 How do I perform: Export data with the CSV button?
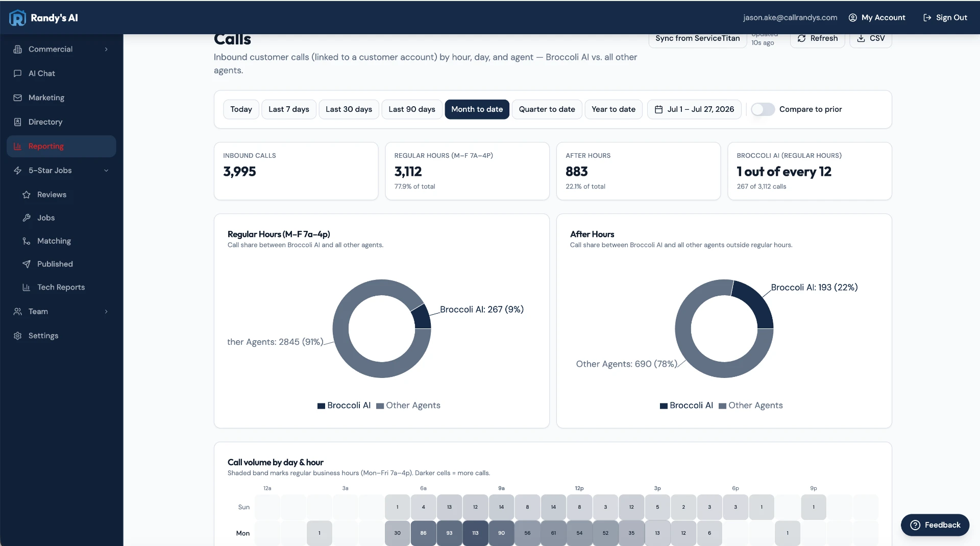(871, 39)
